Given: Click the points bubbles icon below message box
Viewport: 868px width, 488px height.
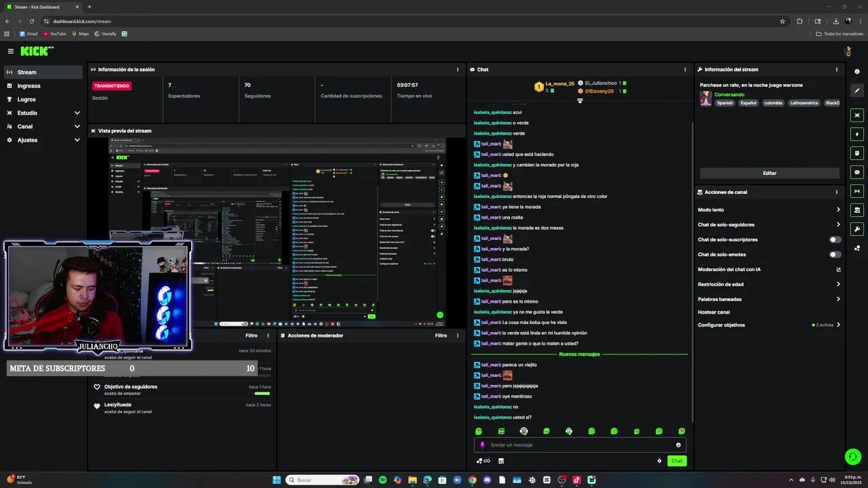Looking at the screenshot, I should pos(483,461).
